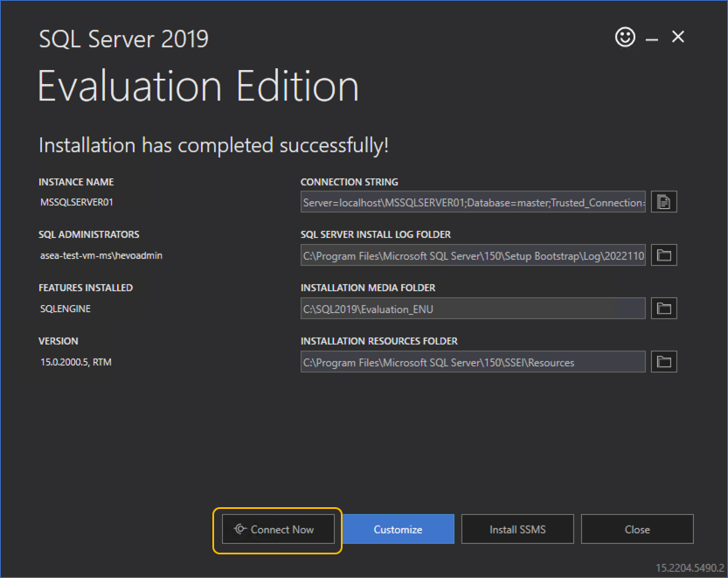Click the installation resources folder path field
Viewport: 728px width, 578px height.
pyautogui.click(x=472, y=361)
